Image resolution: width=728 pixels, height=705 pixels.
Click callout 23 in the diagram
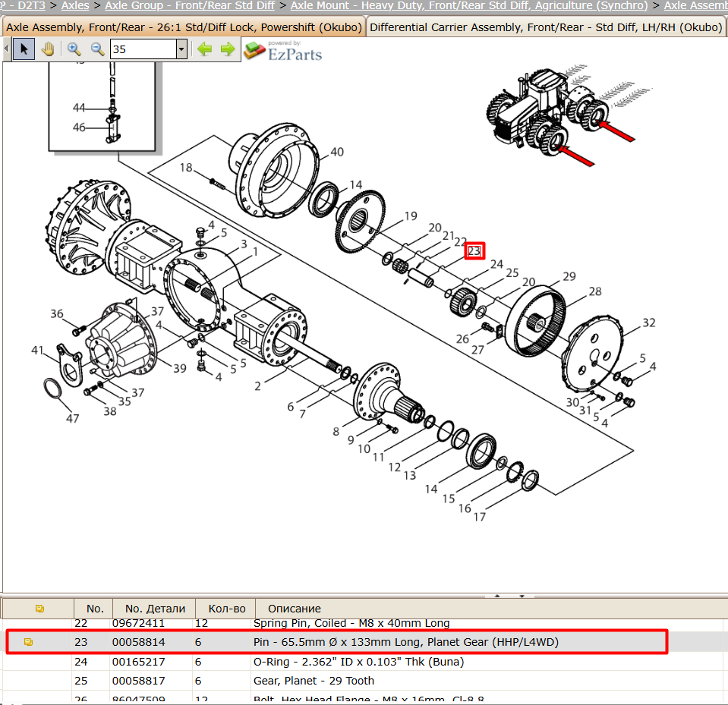pyautogui.click(x=474, y=251)
